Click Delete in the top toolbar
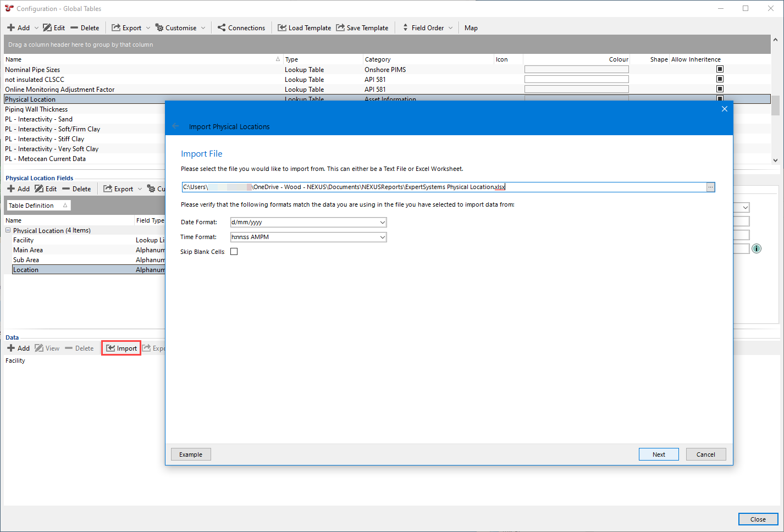Viewport: 784px width, 532px height. point(85,27)
